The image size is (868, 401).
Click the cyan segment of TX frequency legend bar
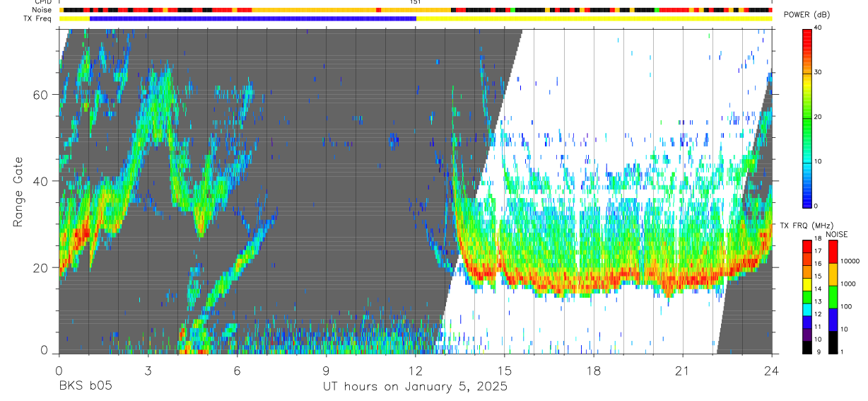click(x=807, y=310)
